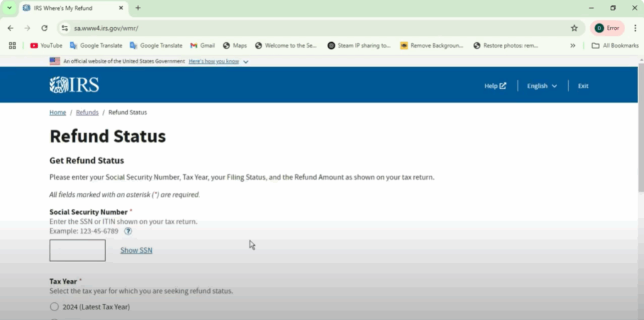
Task: Click the browser back arrow
Action: 10,28
